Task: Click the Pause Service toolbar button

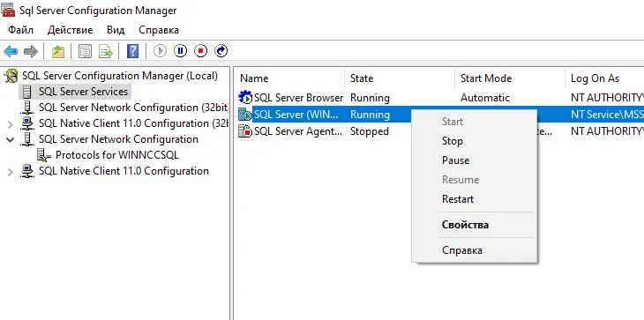Action: 180,51
